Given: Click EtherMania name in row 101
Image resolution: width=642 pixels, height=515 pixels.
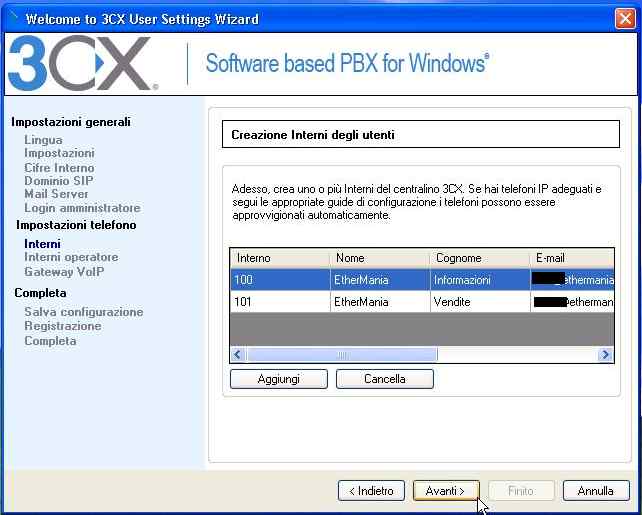Looking at the screenshot, I should [380, 302].
